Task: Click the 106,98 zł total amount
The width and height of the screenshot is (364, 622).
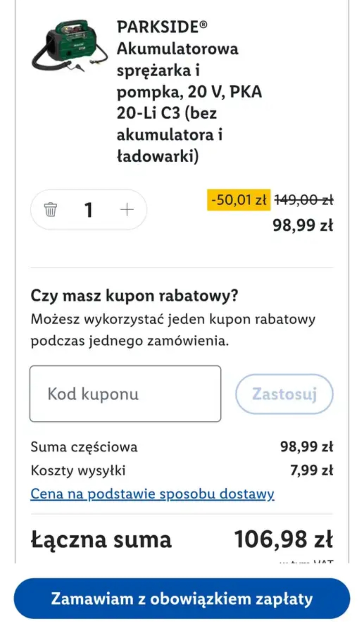Action: click(x=283, y=539)
